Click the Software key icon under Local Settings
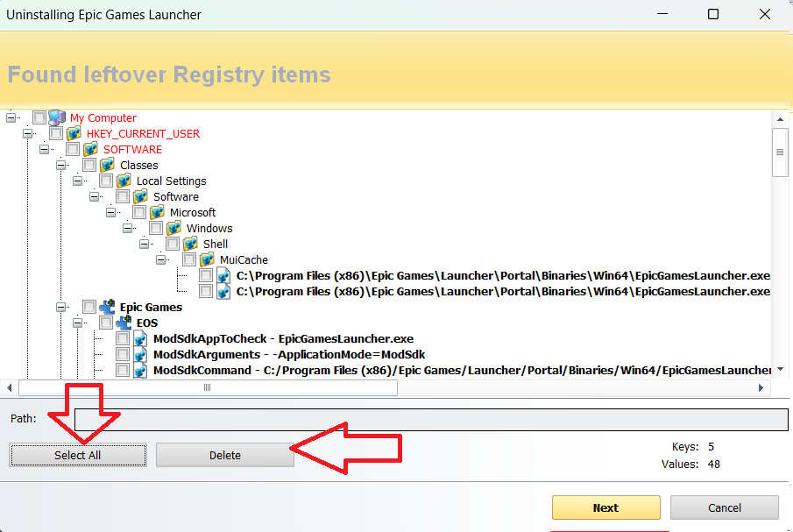793x532 pixels. tap(140, 196)
